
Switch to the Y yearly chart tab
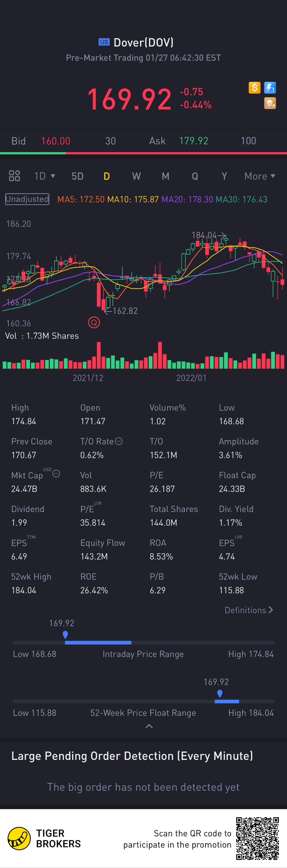point(224,176)
